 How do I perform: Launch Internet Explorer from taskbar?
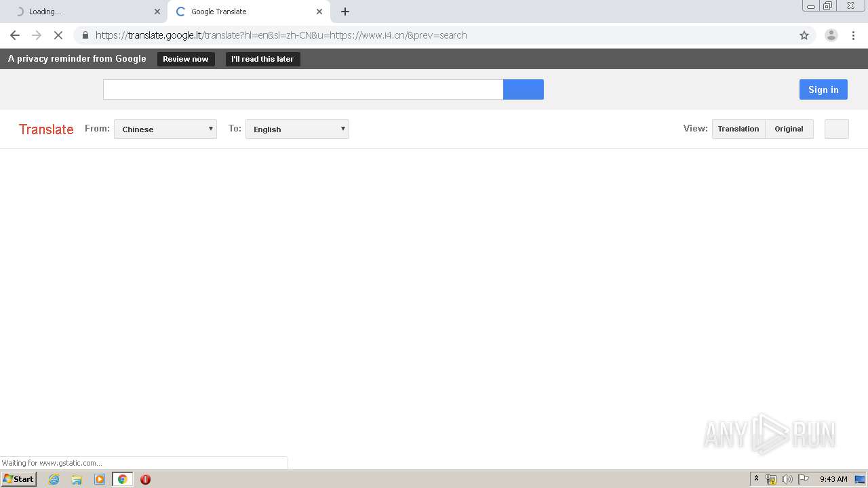[x=54, y=479]
